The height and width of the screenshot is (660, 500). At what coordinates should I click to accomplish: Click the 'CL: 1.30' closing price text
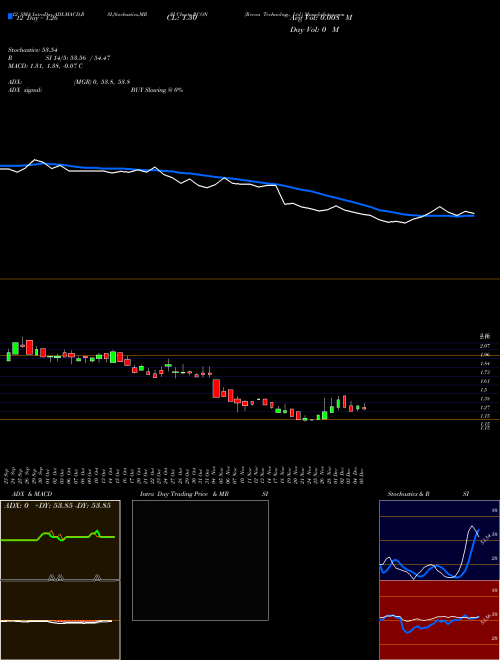(x=182, y=19)
